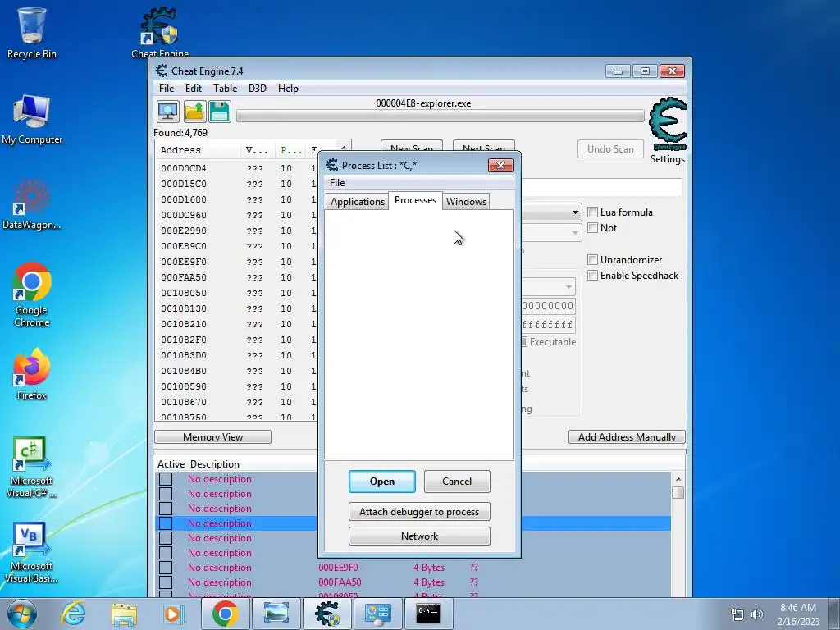Open the Edit menu
840x630 pixels.
coord(194,89)
